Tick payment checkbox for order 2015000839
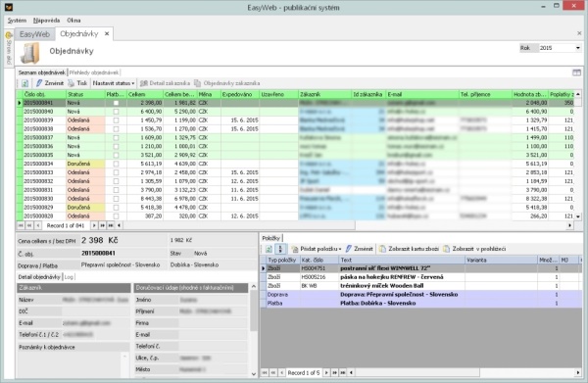The height and width of the screenshot is (383, 588). click(x=116, y=120)
